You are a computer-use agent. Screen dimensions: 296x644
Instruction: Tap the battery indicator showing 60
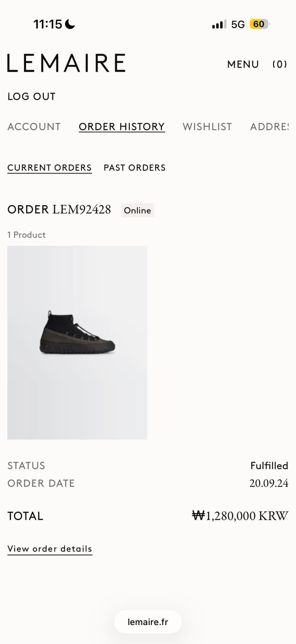point(260,24)
